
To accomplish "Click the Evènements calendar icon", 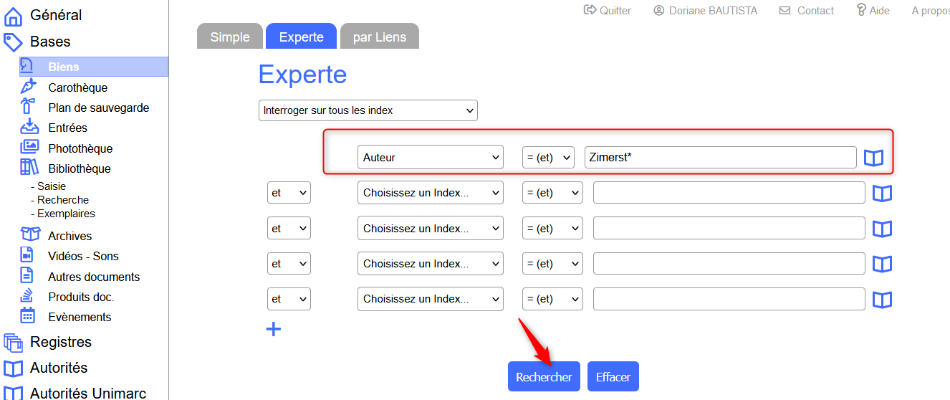I will [x=28, y=317].
